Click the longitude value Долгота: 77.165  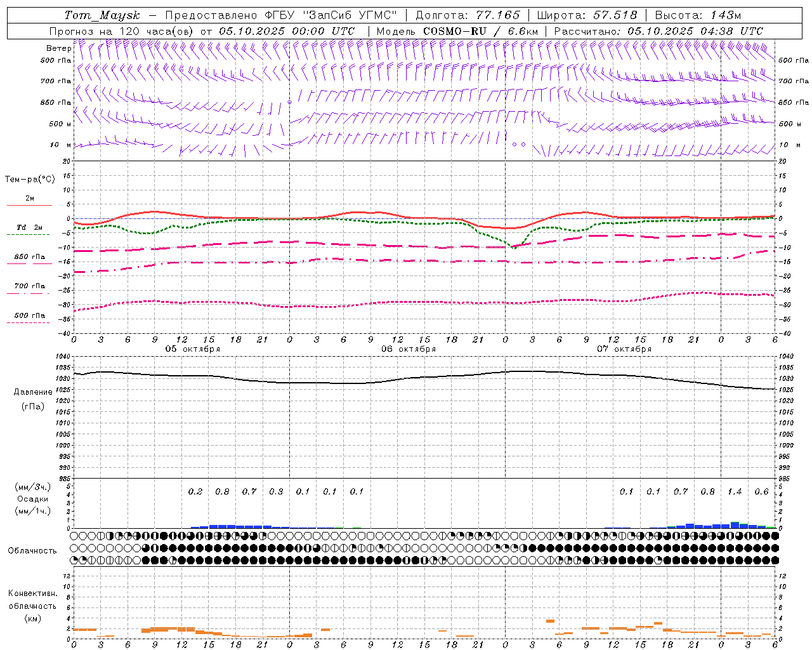tap(468, 15)
